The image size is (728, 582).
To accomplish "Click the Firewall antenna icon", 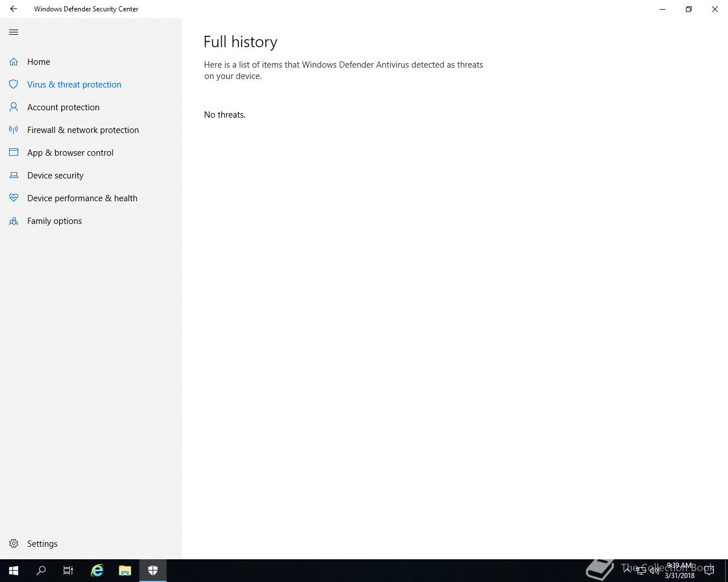I will [x=14, y=130].
